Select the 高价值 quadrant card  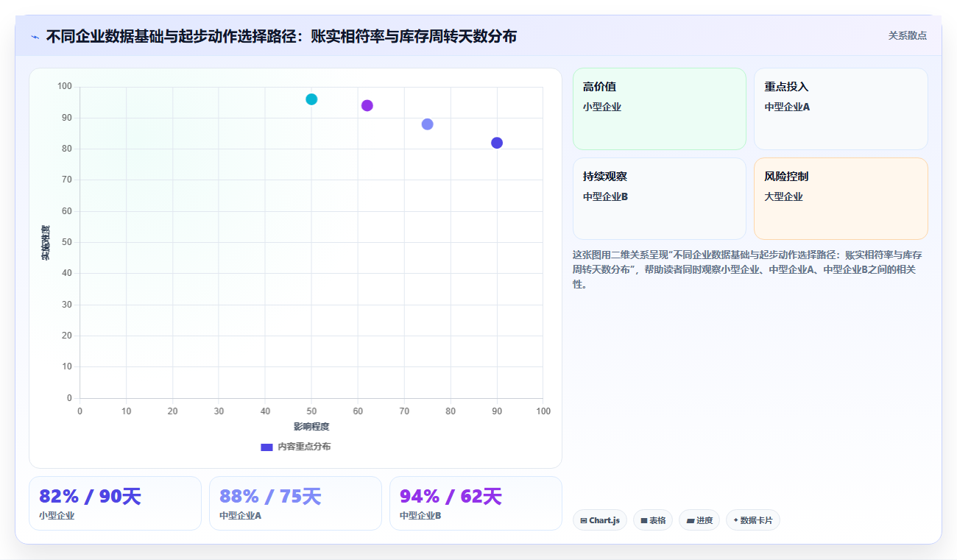pos(660,109)
